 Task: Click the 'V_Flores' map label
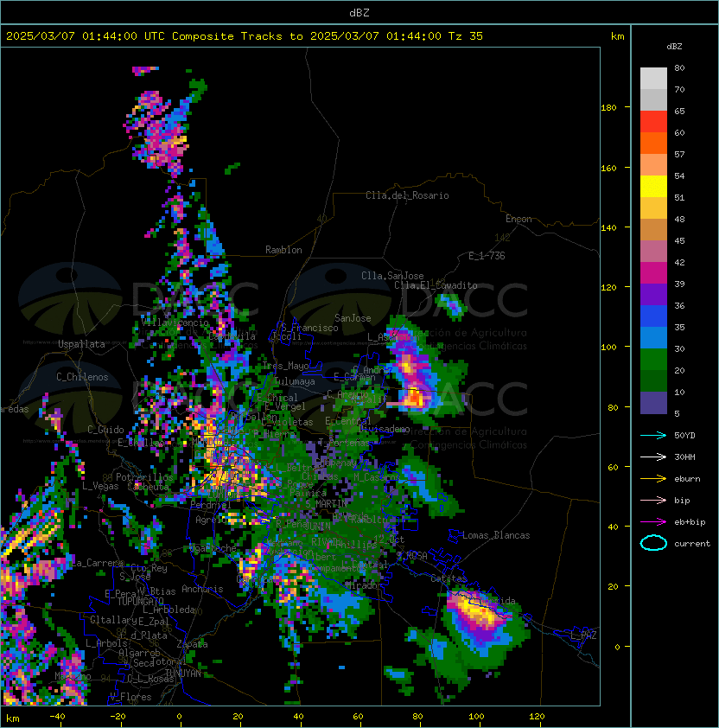click(x=130, y=697)
